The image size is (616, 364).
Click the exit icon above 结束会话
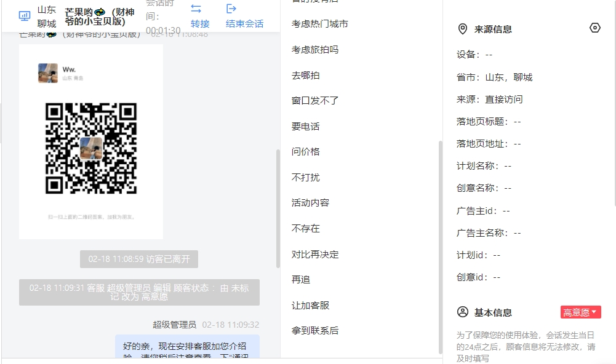pos(231,9)
